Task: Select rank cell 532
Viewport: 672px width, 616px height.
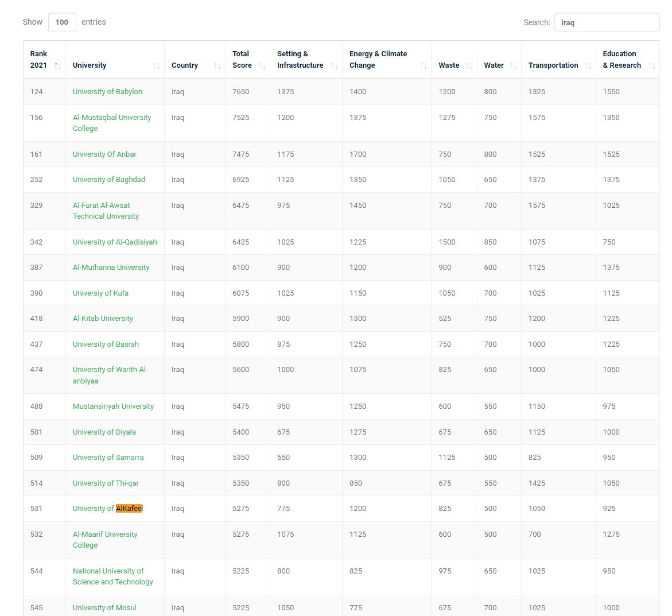Action: (36, 534)
